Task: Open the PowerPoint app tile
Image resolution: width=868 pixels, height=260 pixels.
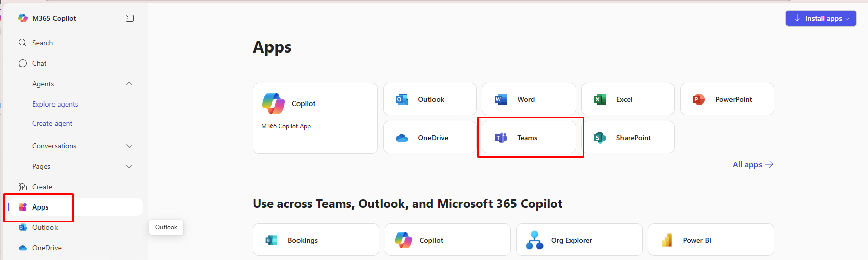Action: point(726,99)
